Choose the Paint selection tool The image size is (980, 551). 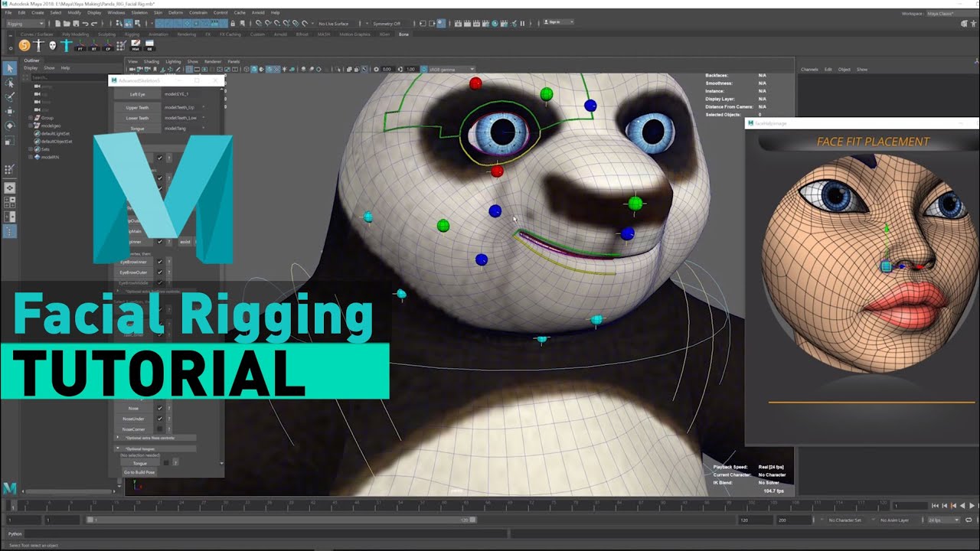(x=10, y=98)
